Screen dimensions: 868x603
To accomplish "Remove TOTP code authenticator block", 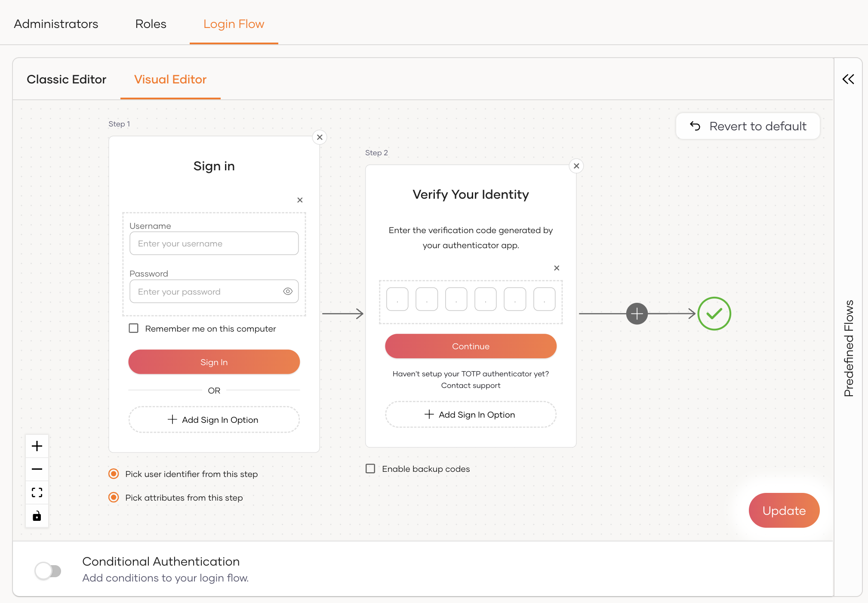I will (x=557, y=268).
